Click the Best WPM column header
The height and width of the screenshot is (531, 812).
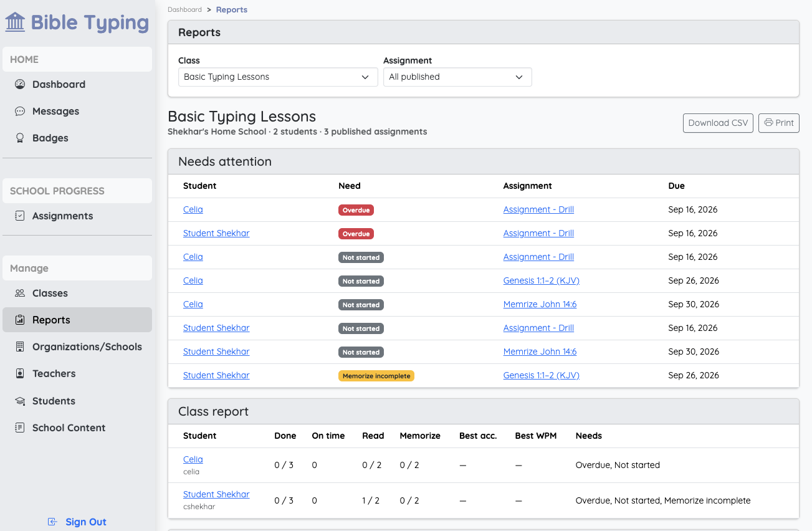[x=536, y=436]
